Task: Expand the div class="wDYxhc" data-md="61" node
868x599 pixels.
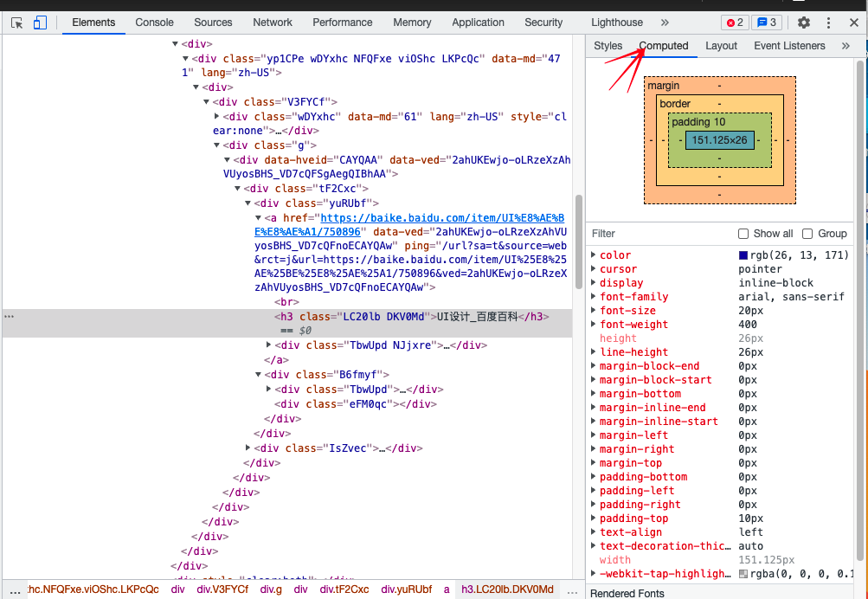Action: 217,116
